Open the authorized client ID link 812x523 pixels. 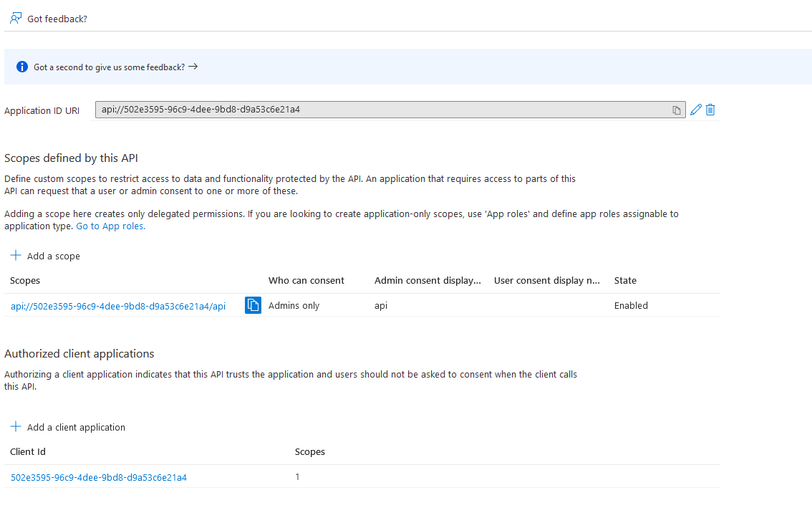click(99, 477)
